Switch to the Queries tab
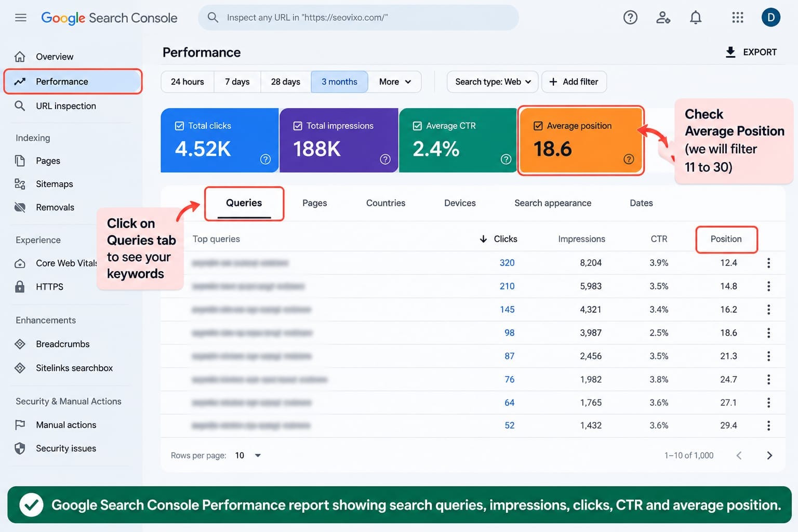 [x=244, y=203]
